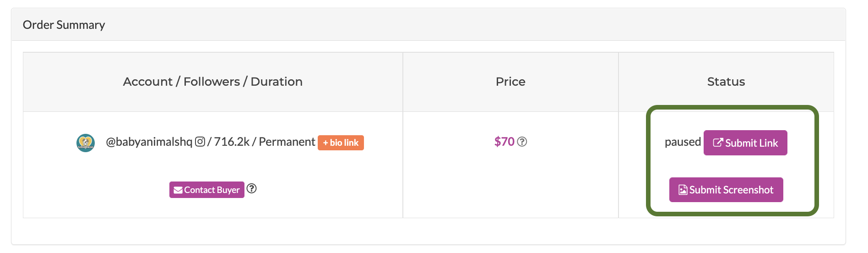Click the 716.2k followers count

pyautogui.click(x=232, y=142)
